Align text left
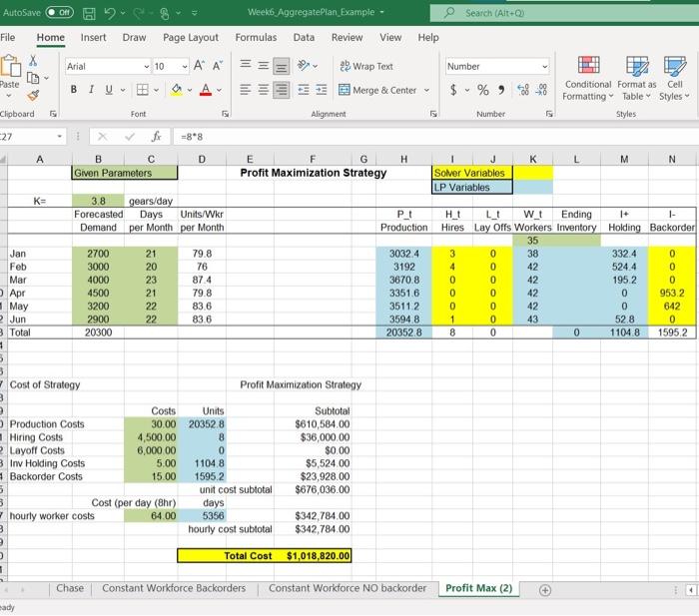 (246, 90)
